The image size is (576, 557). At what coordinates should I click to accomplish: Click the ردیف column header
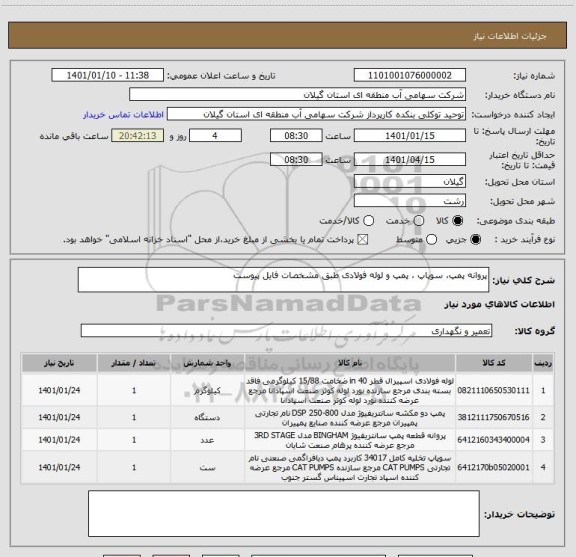click(x=543, y=363)
